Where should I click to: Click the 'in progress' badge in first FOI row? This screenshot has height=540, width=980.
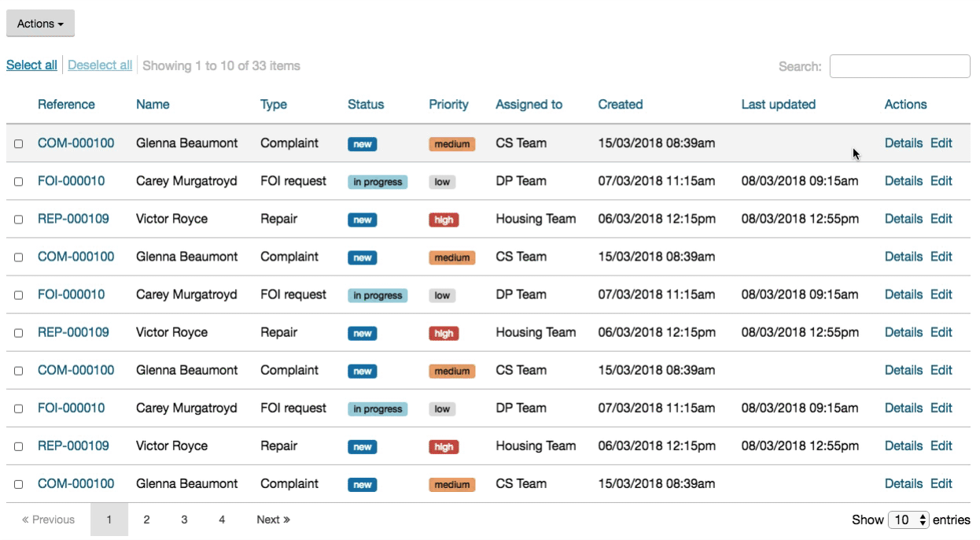378,182
